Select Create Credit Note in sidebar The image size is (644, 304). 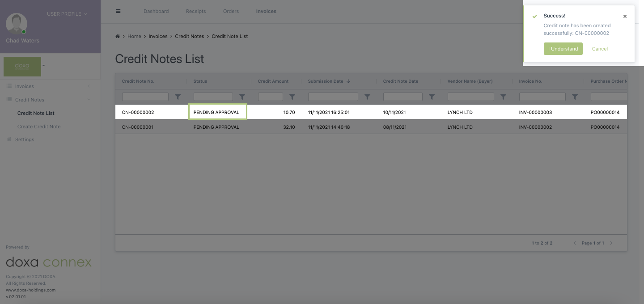[39, 127]
